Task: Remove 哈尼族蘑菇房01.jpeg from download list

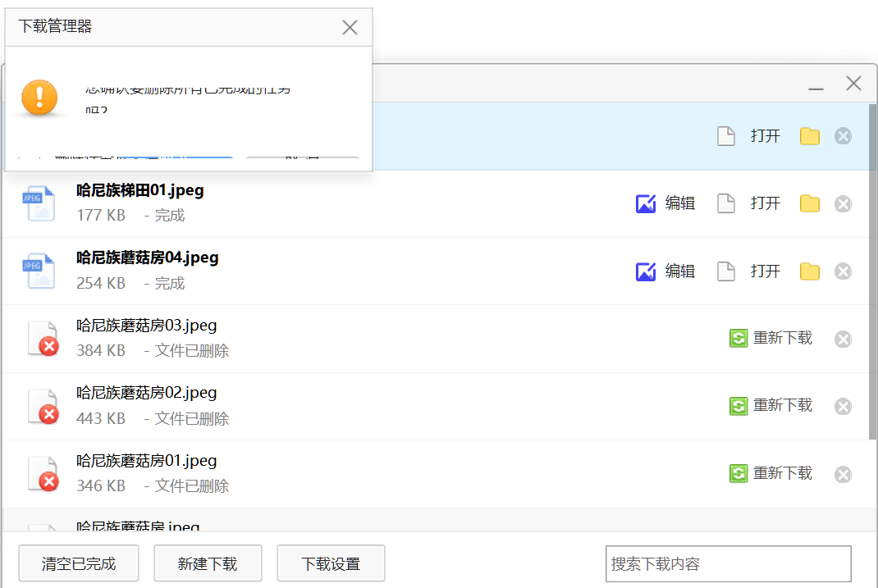Action: pyautogui.click(x=843, y=474)
